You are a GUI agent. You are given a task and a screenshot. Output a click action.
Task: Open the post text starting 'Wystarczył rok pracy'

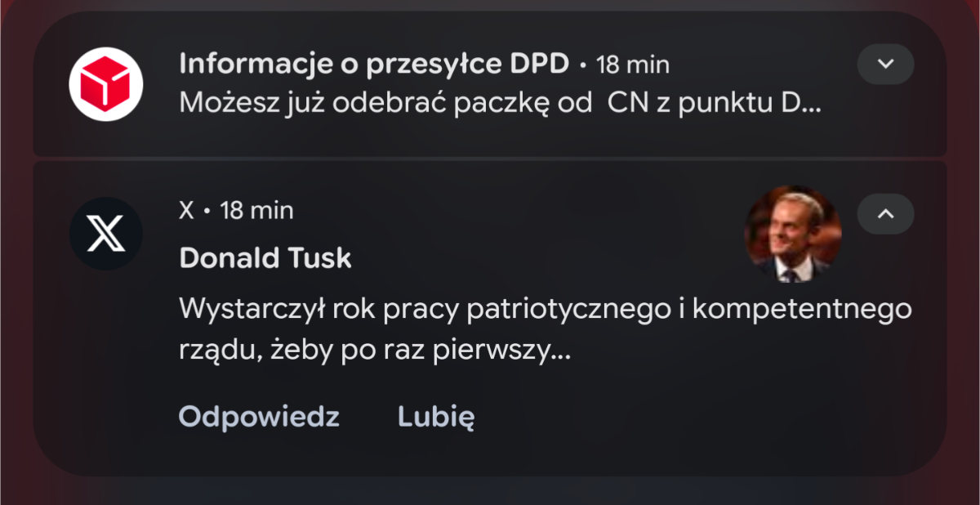pyautogui.click(x=546, y=331)
